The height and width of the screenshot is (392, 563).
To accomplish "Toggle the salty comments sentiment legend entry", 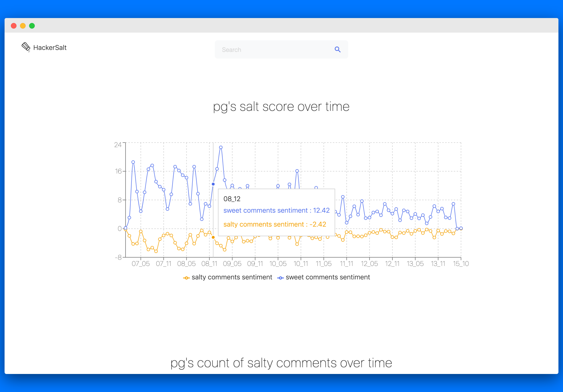I will (232, 277).
